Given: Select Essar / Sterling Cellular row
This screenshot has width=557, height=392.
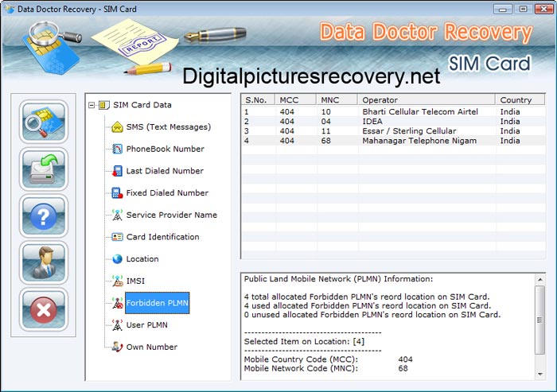Looking at the screenshot, I should 393,131.
